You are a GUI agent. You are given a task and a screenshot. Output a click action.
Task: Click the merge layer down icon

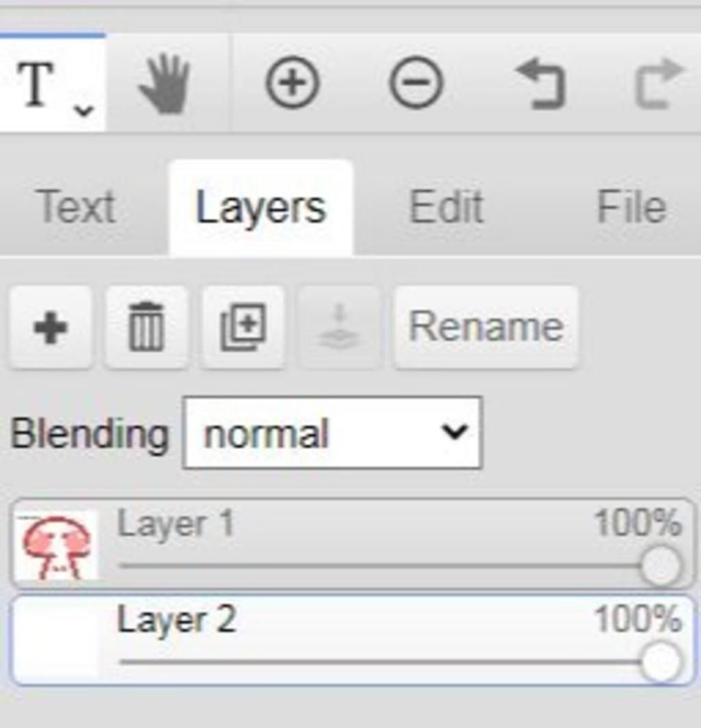coord(340,328)
